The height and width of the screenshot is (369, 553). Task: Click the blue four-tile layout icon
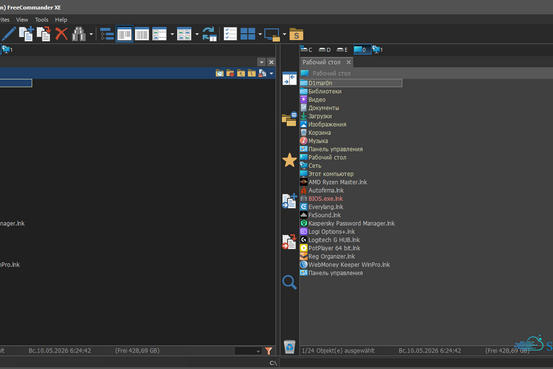tap(248, 34)
